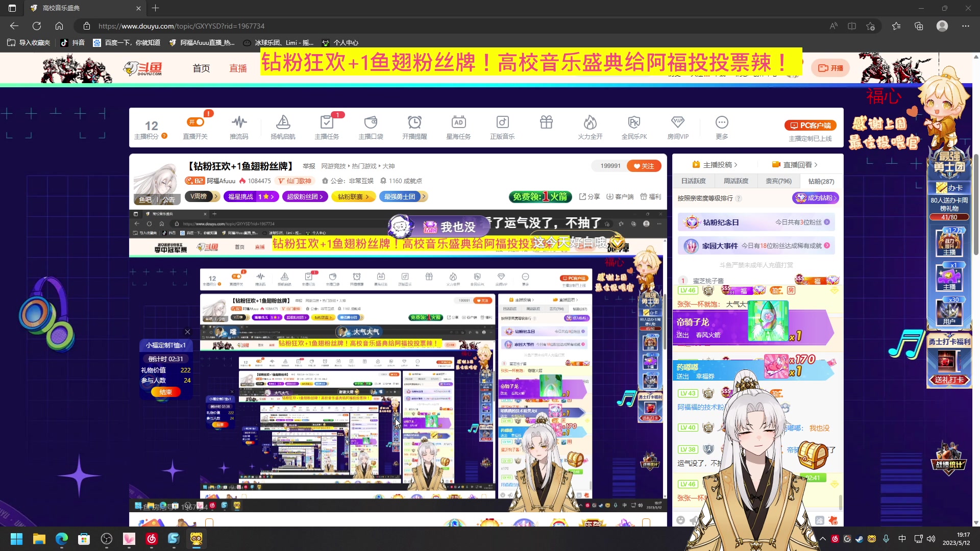Open the 全民乐PK icon
Screen dimensions: 980x551
(x=634, y=127)
